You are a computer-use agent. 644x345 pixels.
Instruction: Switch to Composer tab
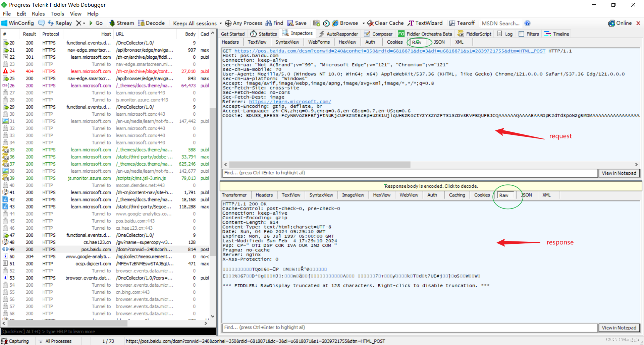[378, 34]
